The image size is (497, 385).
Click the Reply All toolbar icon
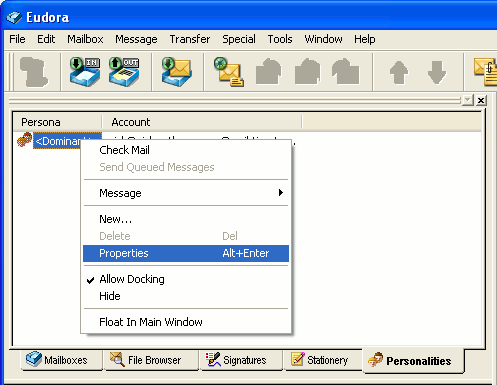point(307,72)
